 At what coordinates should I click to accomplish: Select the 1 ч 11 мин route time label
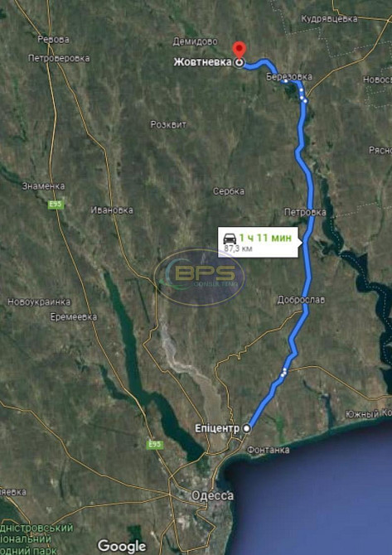[265, 238]
